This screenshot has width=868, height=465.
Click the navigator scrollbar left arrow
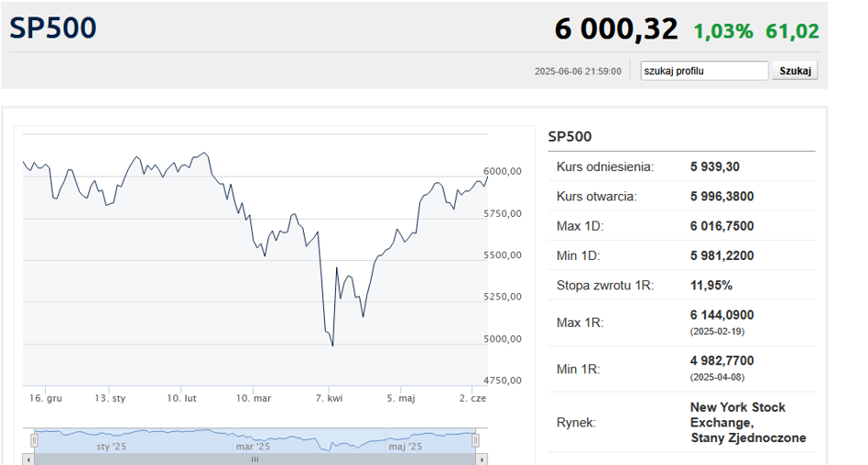click(28, 460)
